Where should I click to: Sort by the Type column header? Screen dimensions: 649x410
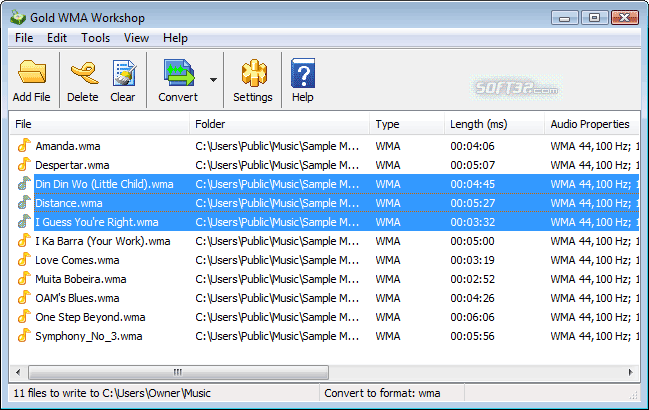click(x=407, y=124)
